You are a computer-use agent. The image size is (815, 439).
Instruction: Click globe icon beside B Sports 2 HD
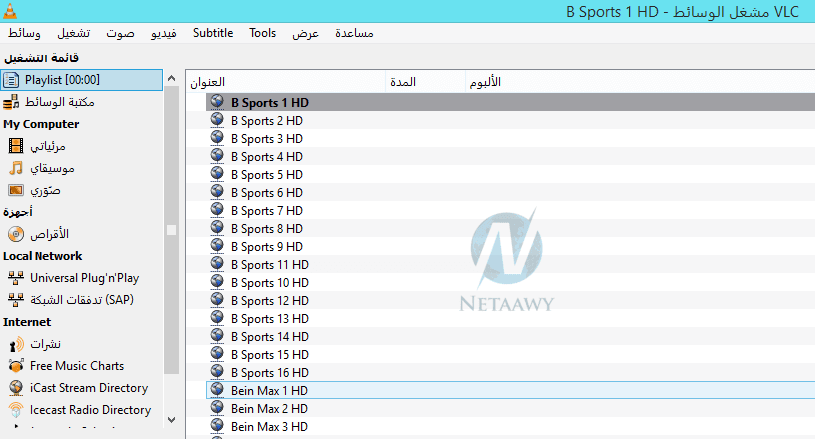click(x=217, y=120)
